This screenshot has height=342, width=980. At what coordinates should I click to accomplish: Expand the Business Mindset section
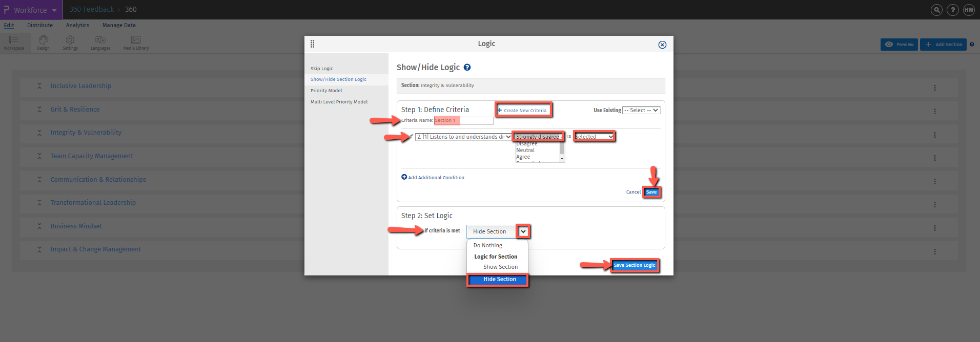coord(39,226)
